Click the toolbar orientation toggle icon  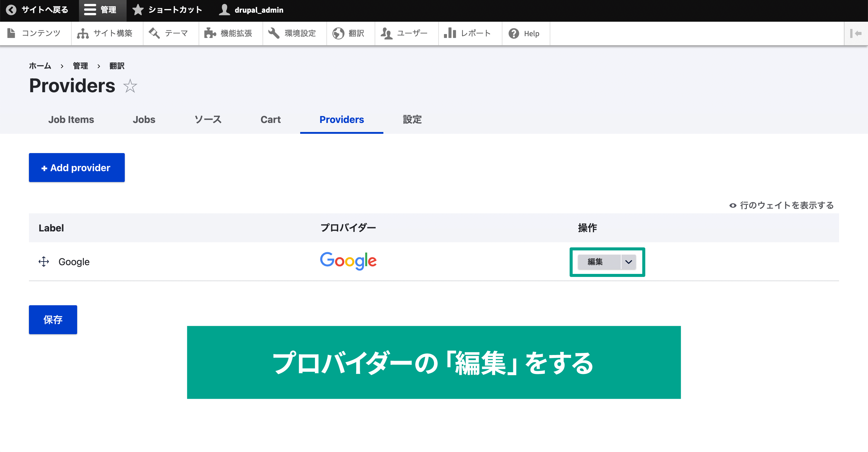(x=856, y=33)
